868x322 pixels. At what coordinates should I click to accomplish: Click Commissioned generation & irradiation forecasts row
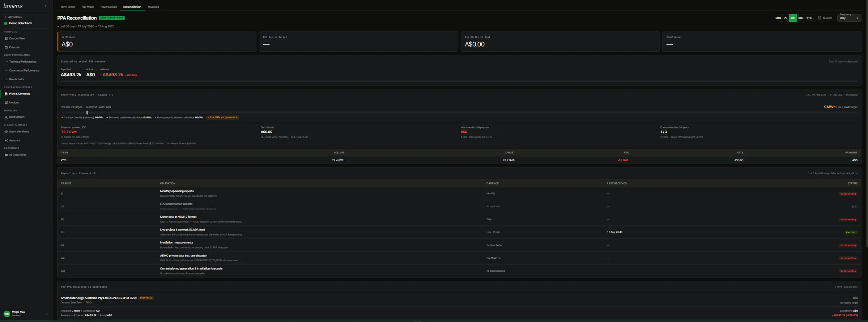[x=459, y=271]
